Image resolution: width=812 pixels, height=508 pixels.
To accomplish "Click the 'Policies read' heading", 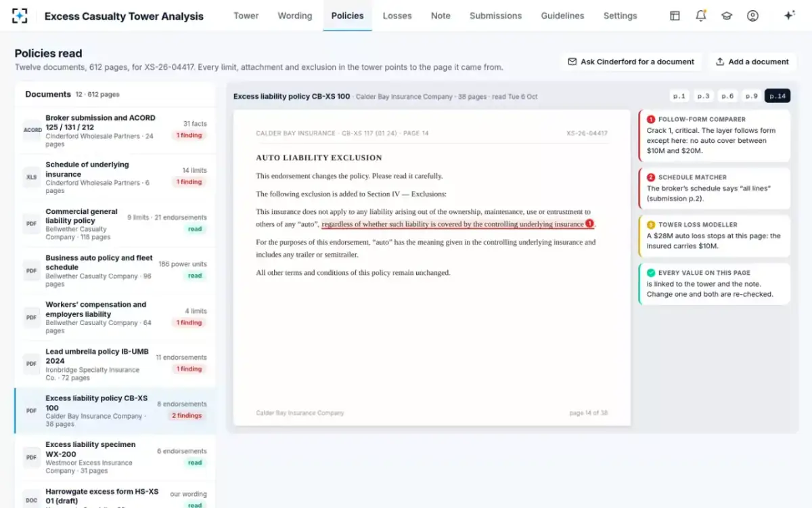I will click(x=49, y=54).
